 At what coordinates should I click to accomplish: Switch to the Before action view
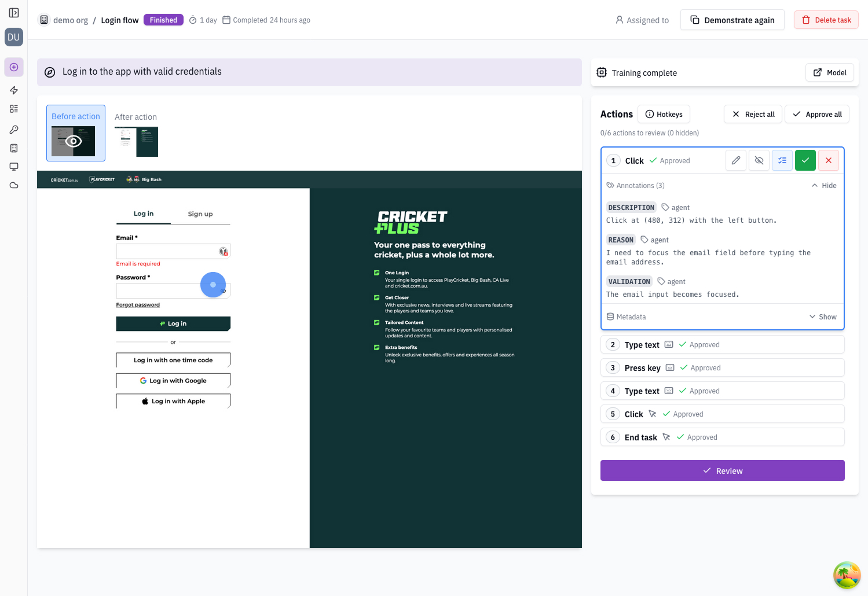pyautogui.click(x=76, y=133)
